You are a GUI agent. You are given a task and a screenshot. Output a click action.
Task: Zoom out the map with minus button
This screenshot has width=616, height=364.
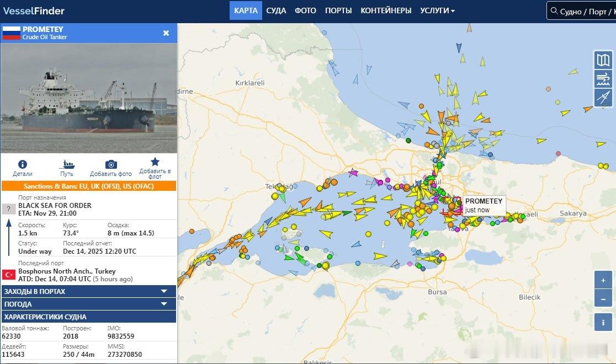pyautogui.click(x=603, y=299)
